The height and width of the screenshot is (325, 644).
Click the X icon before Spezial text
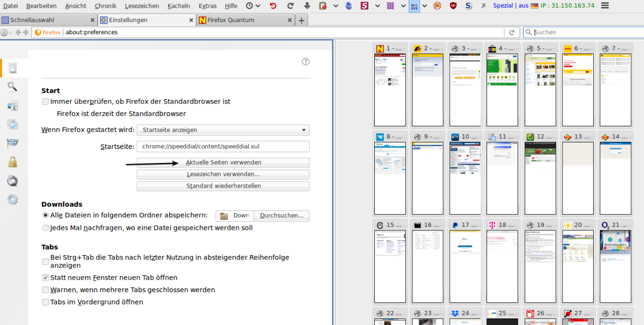tap(484, 6)
